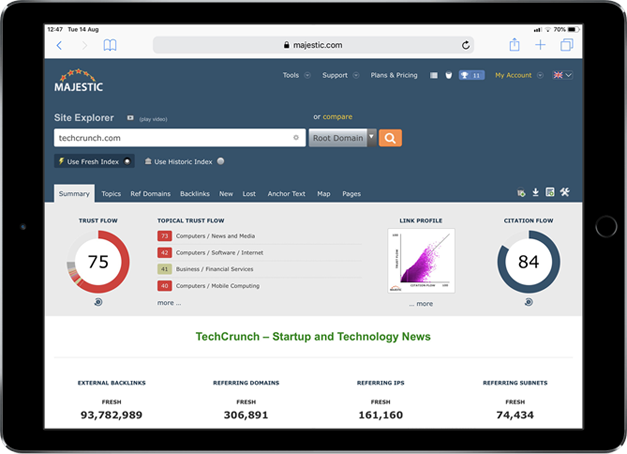Click the play video icon beside Site Explorer

click(130, 118)
